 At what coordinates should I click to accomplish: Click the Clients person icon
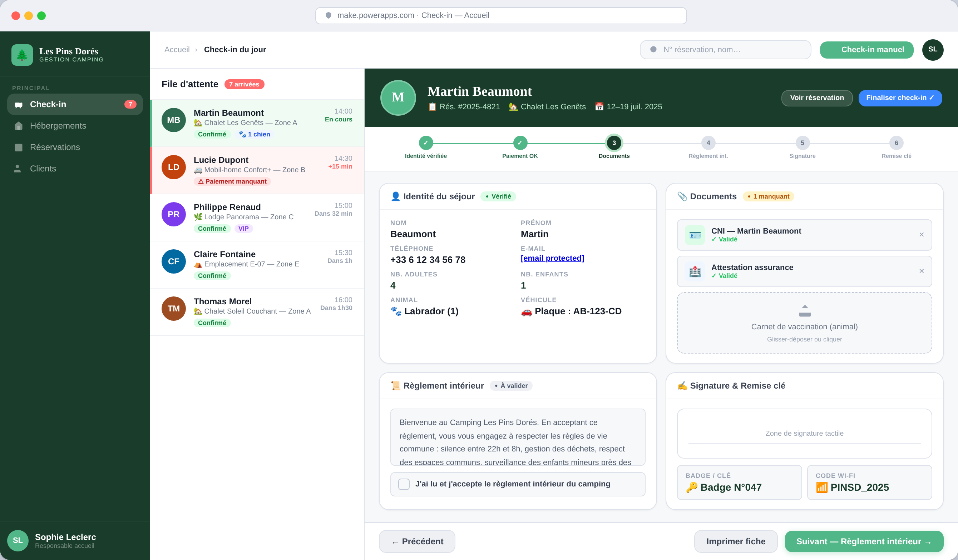(18, 169)
